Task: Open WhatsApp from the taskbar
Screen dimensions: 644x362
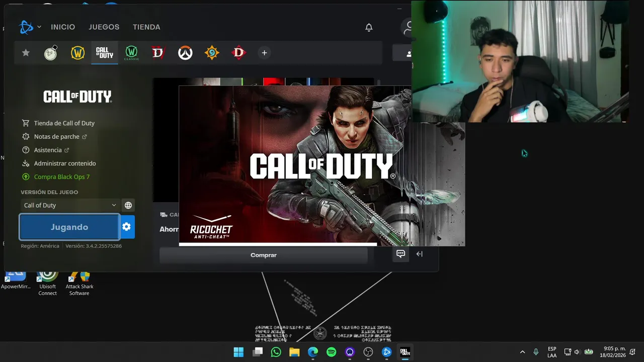Action: point(276,352)
